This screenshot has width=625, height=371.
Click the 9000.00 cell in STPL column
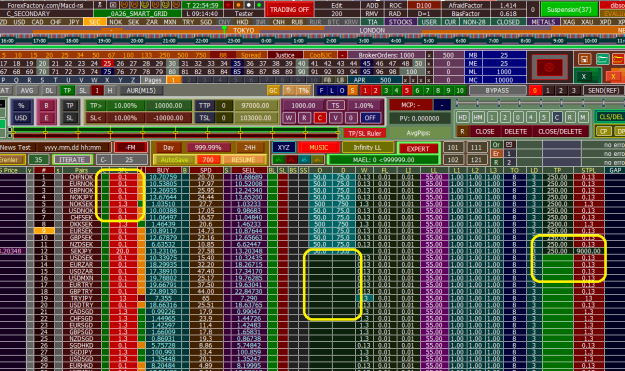[x=588, y=251]
